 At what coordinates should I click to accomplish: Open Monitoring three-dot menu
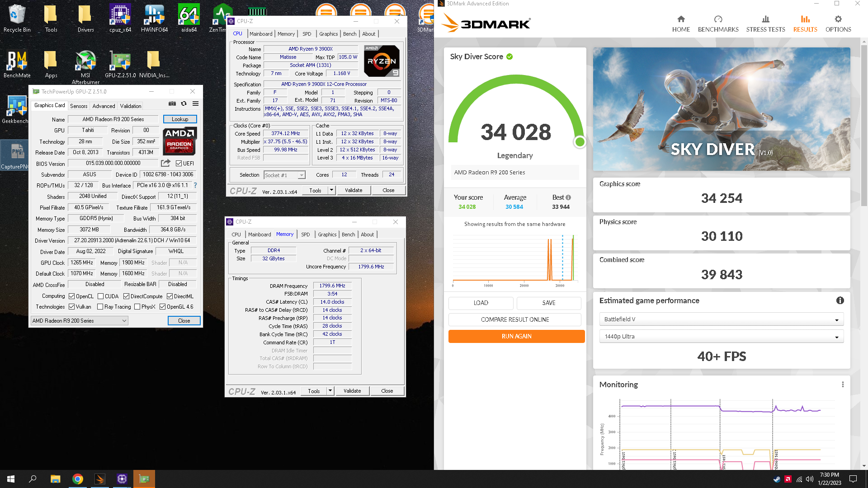(x=843, y=385)
